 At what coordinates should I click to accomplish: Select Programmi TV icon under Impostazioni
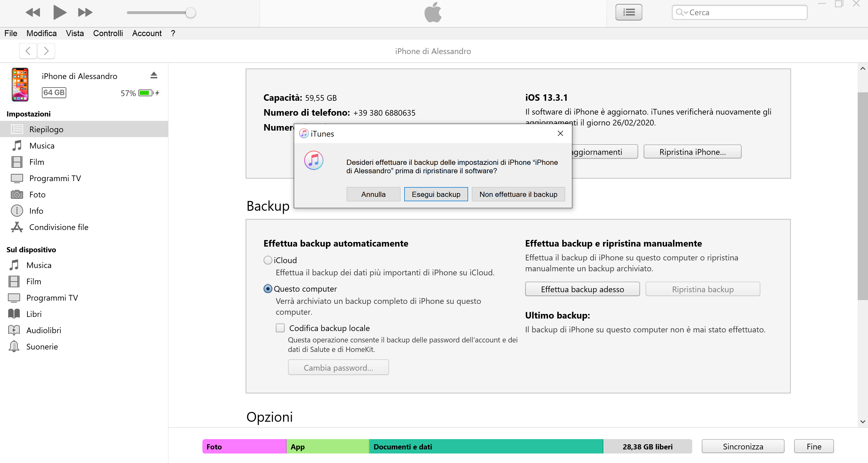tap(17, 178)
